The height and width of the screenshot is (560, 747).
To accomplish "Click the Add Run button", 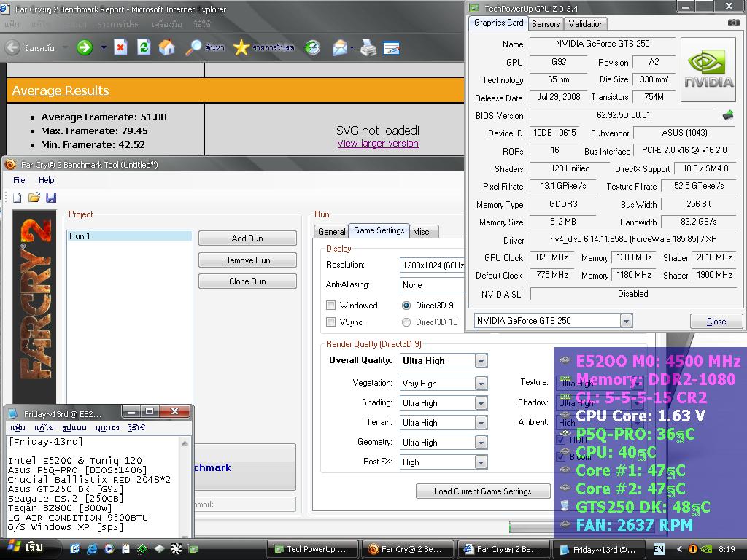I will pyautogui.click(x=247, y=238).
